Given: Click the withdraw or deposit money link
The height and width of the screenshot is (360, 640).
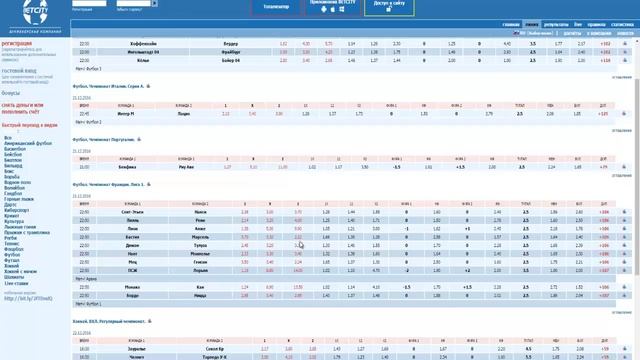Looking at the screenshot, I should (22, 109).
